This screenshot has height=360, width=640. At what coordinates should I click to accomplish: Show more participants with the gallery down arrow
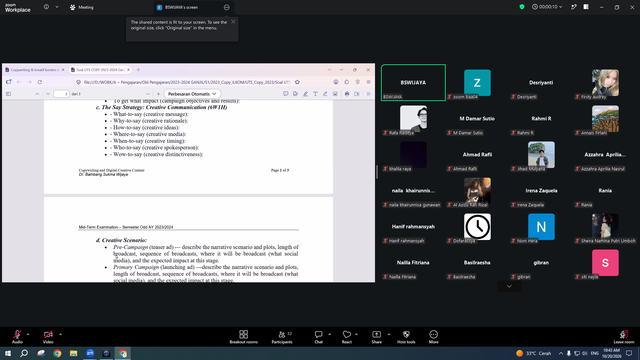click(509, 286)
